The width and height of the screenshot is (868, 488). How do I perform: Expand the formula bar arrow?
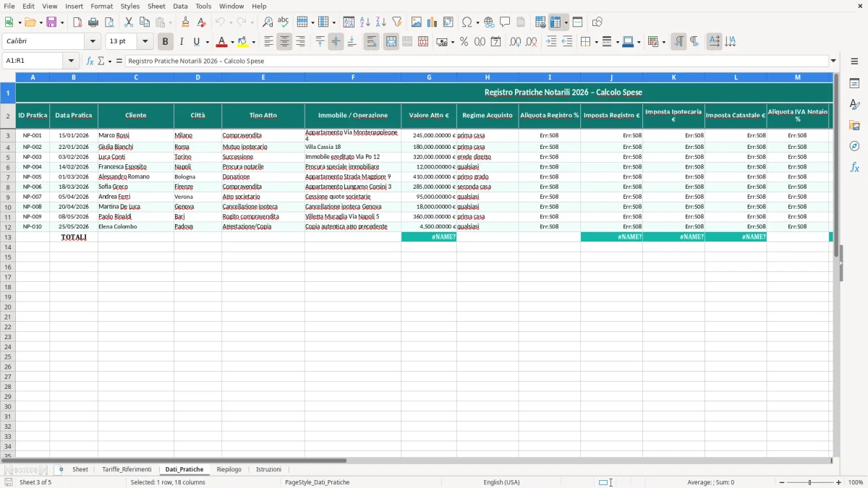(833, 61)
